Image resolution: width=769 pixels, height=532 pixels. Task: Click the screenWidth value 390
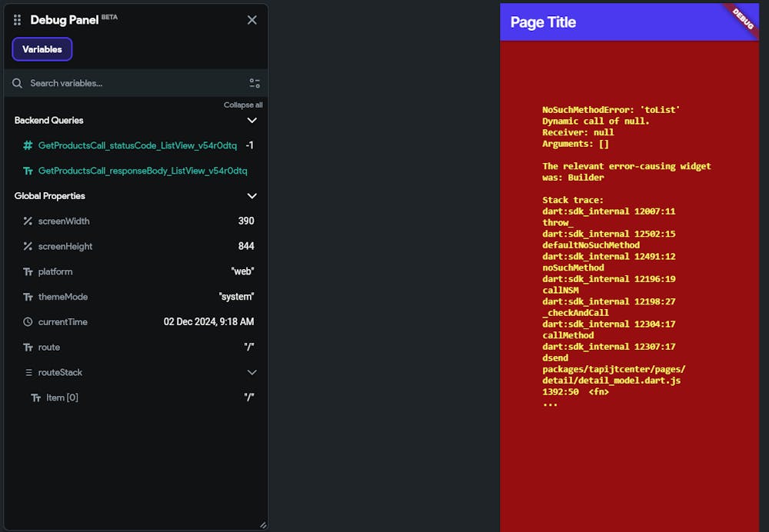[x=246, y=221]
